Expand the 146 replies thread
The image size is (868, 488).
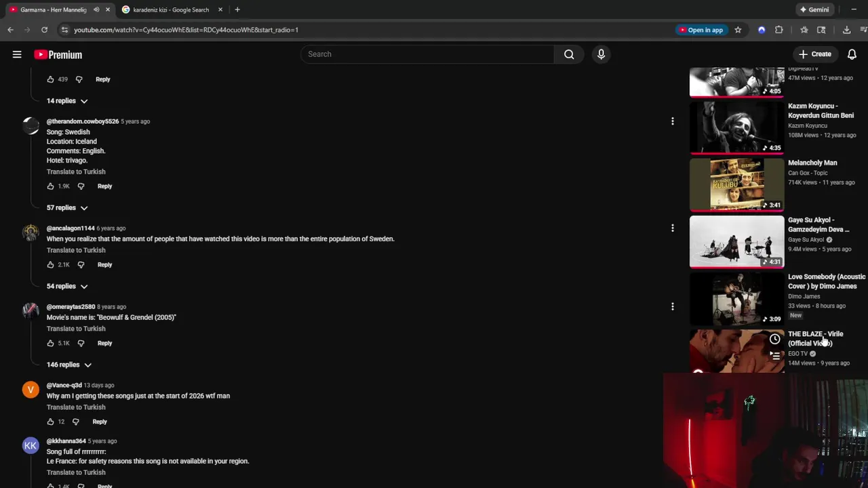[68, 365]
